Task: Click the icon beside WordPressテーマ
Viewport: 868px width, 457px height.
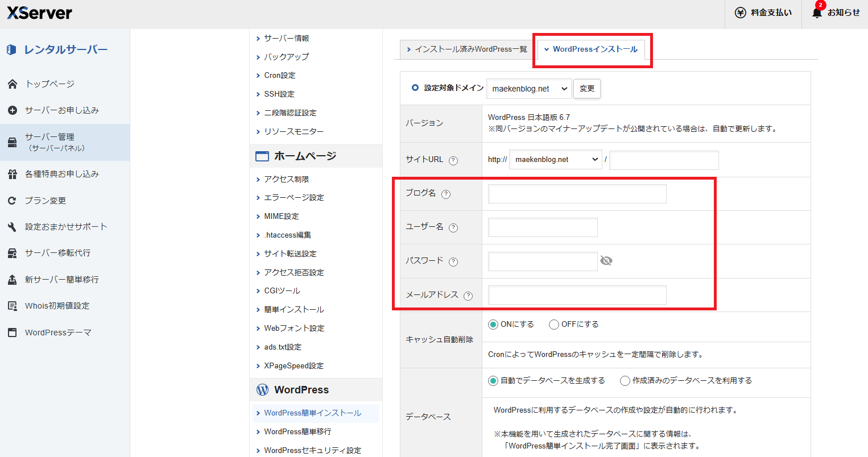Action: (x=13, y=333)
